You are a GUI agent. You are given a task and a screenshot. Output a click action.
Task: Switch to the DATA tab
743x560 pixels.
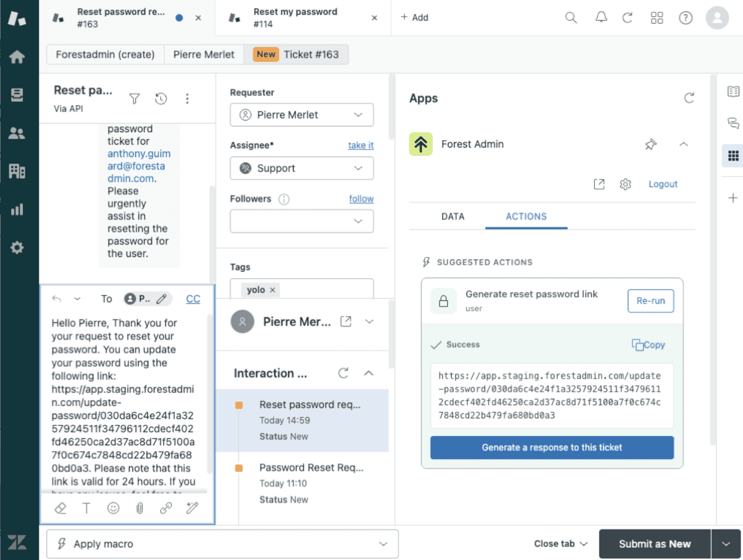[453, 216]
